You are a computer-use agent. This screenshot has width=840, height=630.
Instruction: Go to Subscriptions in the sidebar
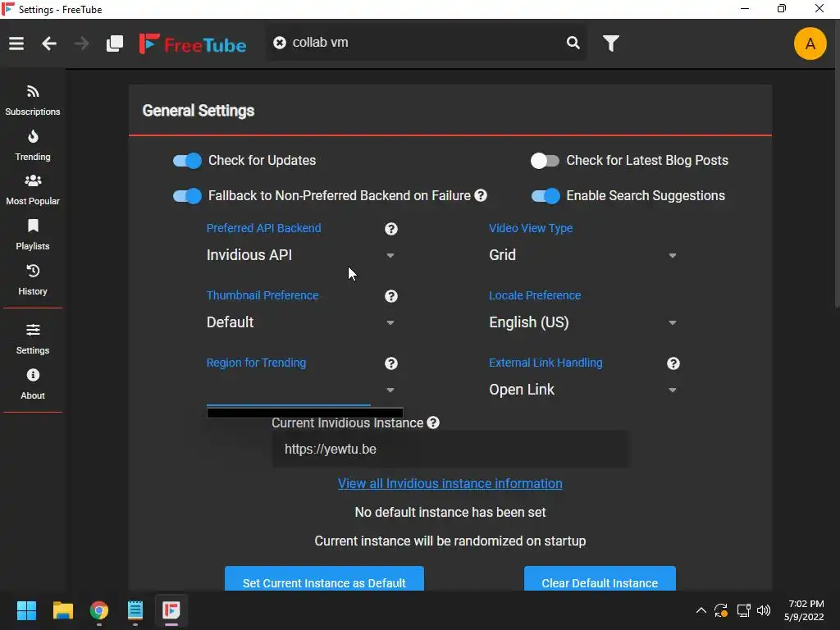tap(33, 100)
